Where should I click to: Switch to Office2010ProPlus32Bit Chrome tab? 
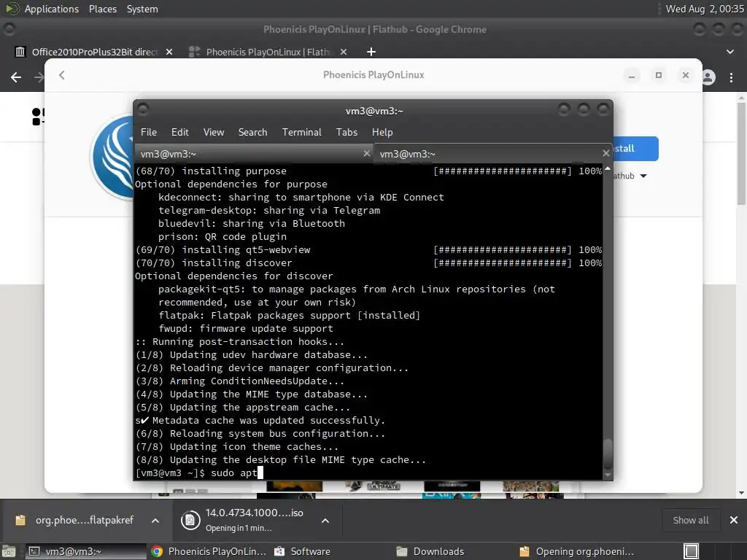point(93,52)
